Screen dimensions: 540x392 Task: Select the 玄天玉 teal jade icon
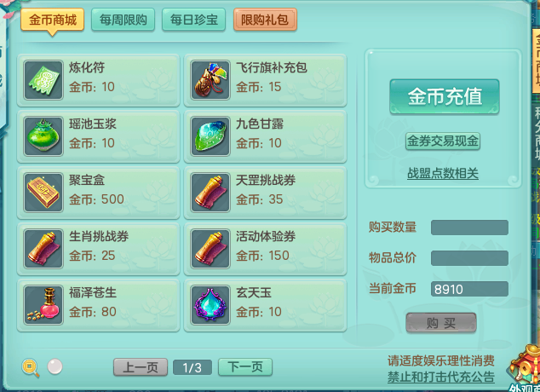coord(210,305)
